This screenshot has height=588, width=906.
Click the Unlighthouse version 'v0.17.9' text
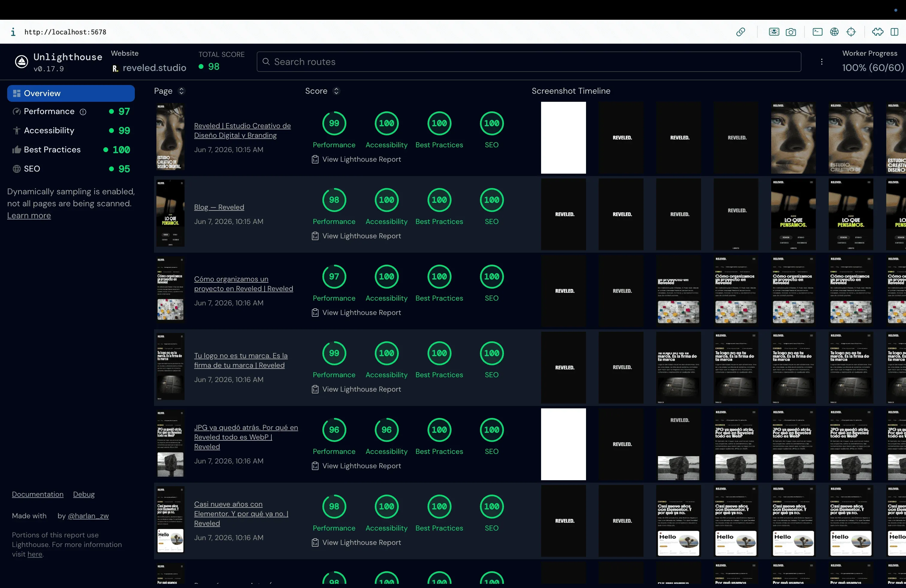49,69
